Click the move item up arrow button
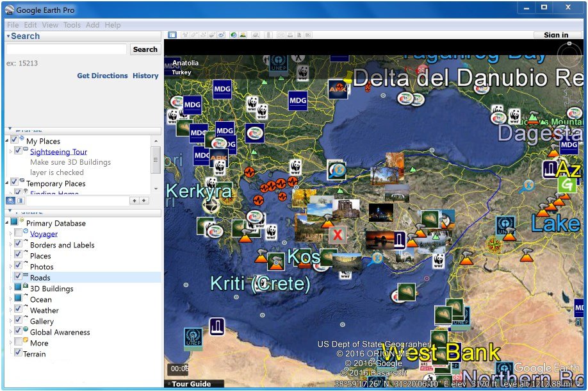588x391 pixels. pos(135,201)
